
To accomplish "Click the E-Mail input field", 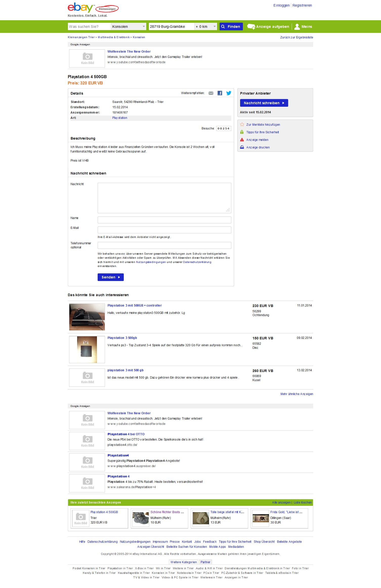I will [x=164, y=230].
